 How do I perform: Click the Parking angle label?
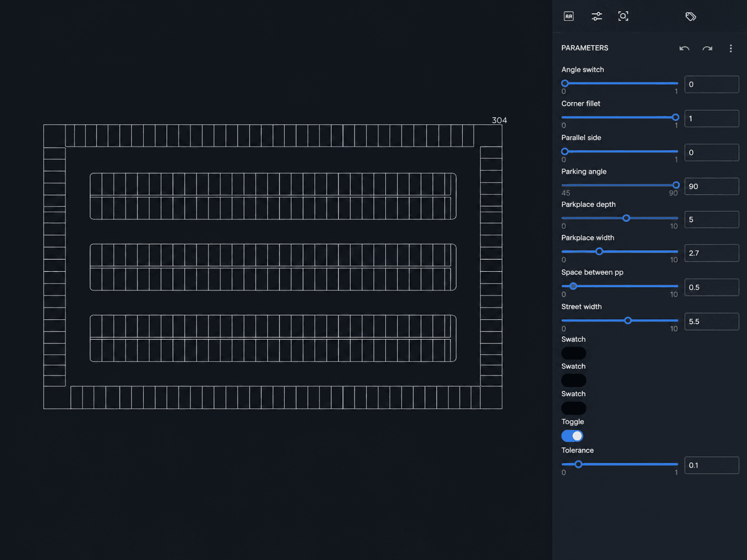pos(584,172)
